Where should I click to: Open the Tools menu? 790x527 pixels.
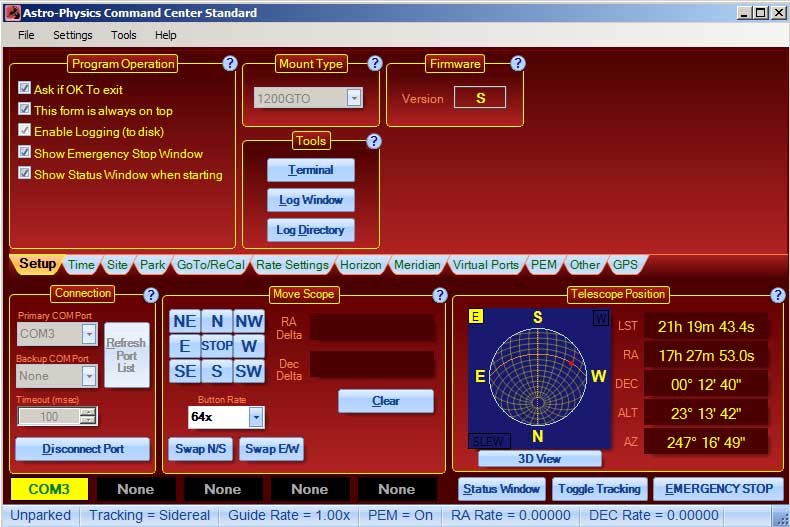[x=124, y=35]
